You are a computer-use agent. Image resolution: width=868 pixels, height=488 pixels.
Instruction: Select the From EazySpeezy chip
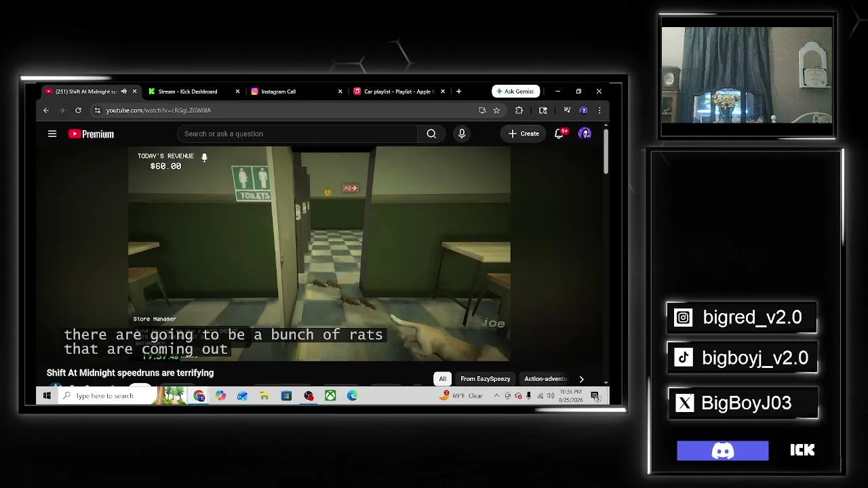coord(485,379)
